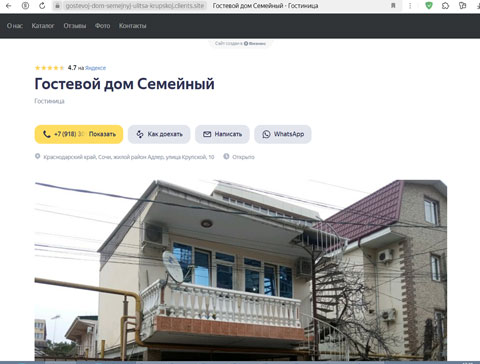Click the 'Открыто' opening status
The height and width of the screenshot is (364, 480).
click(243, 157)
